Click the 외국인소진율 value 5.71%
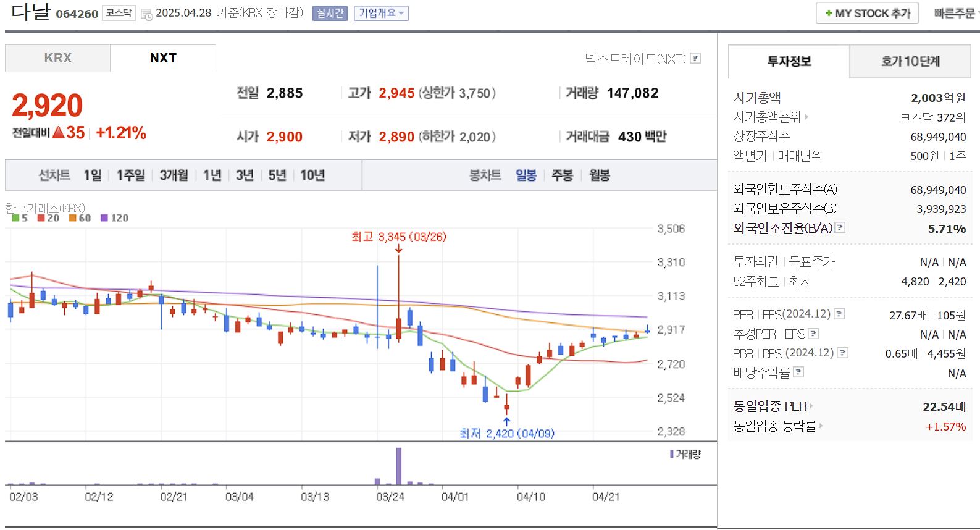Image resolution: width=980 pixels, height=530 pixels. pyautogui.click(x=947, y=229)
